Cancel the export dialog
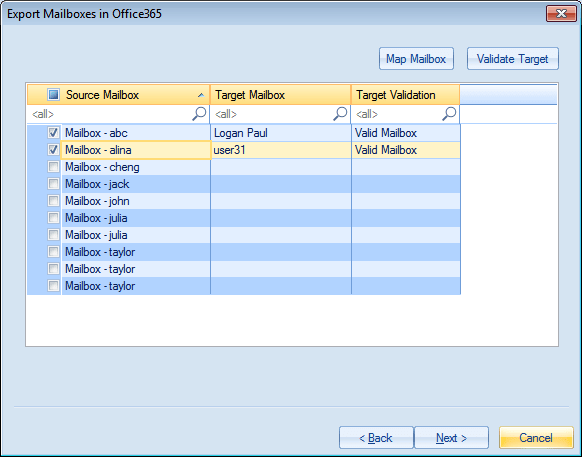Image resolution: width=582 pixels, height=457 pixels. (x=536, y=438)
